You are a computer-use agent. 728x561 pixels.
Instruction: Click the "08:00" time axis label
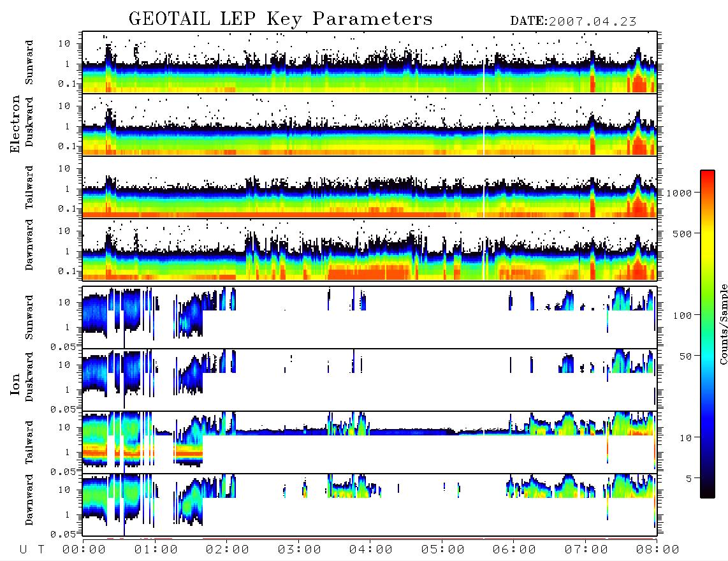[x=658, y=550]
